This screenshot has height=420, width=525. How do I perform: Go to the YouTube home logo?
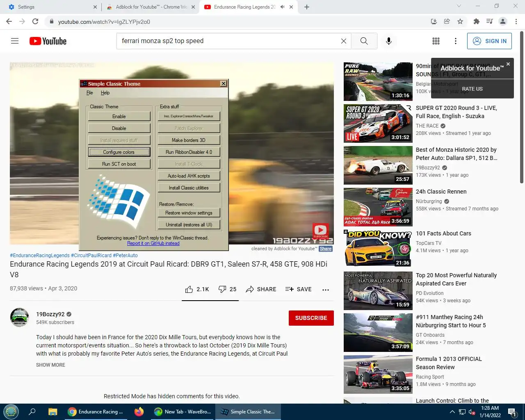[48, 41]
